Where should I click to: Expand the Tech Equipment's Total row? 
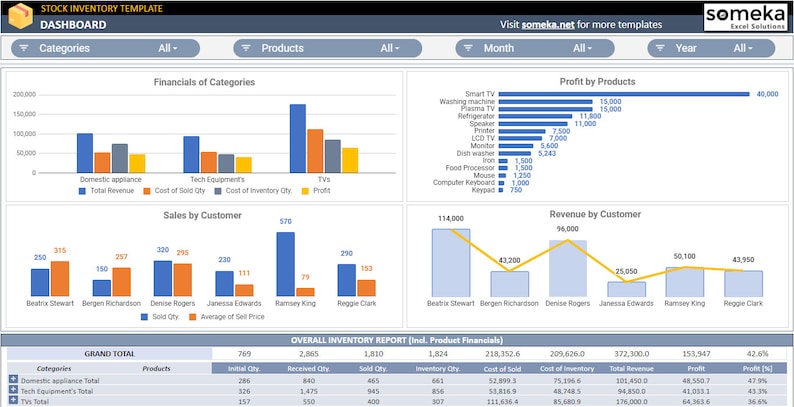[13, 390]
